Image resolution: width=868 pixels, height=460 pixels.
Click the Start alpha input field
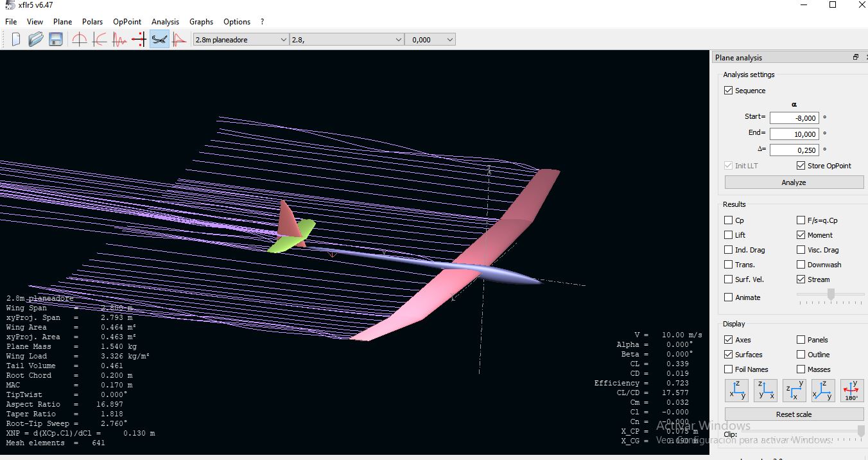click(x=794, y=118)
